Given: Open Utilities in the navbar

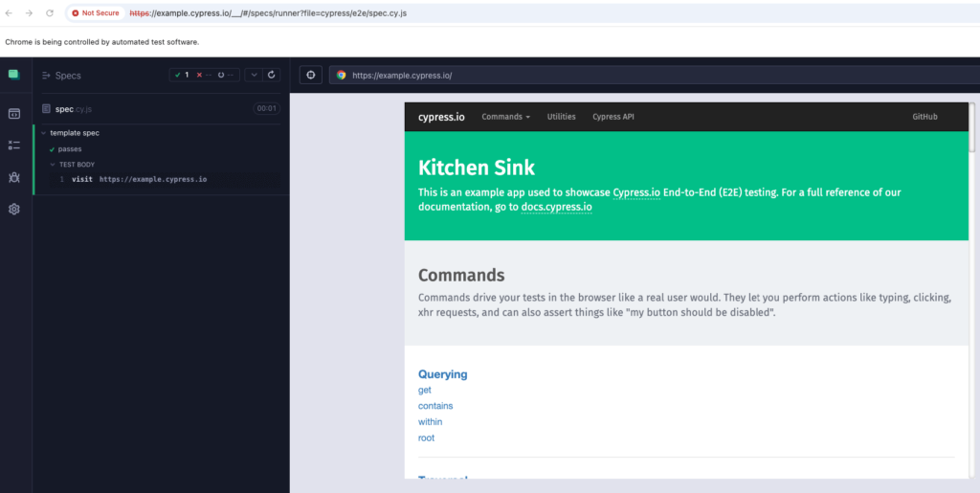Looking at the screenshot, I should pyautogui.click(x=561, y=117).
